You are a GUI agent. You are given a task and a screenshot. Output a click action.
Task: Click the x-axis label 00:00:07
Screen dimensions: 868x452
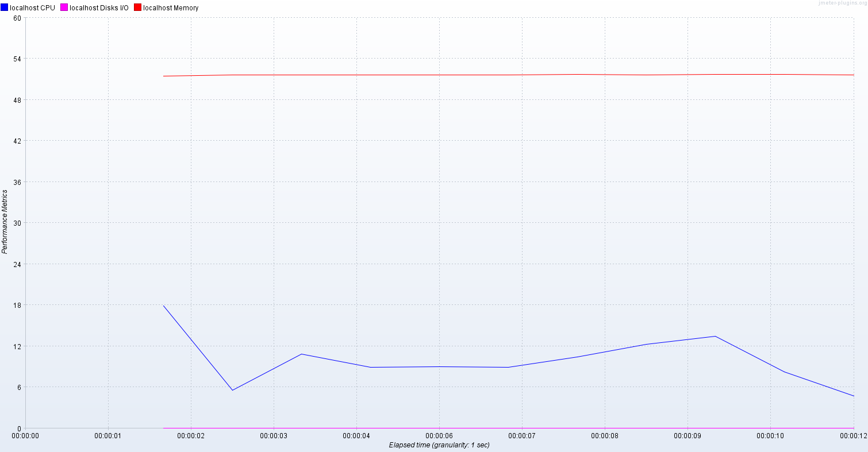522,436
